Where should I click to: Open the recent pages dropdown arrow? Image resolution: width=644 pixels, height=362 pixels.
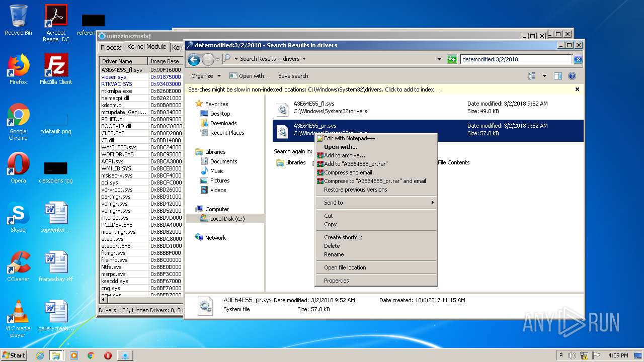click(217, 59)
